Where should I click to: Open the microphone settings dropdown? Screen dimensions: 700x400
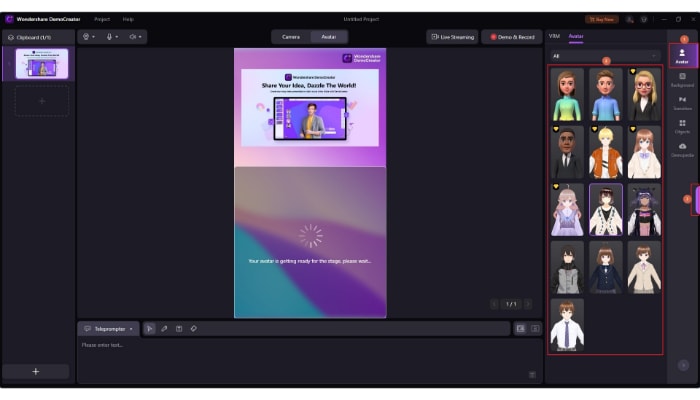pos(112,37)
